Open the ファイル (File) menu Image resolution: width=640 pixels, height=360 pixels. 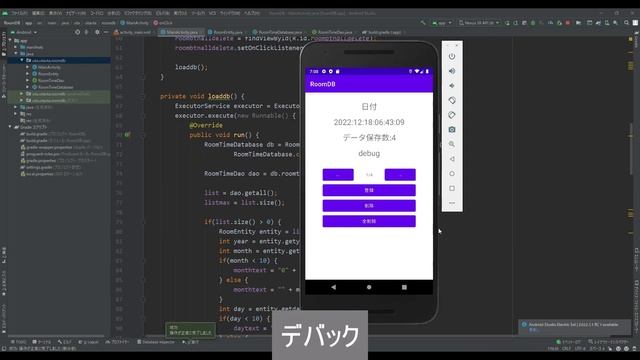(x=19, y=13)
